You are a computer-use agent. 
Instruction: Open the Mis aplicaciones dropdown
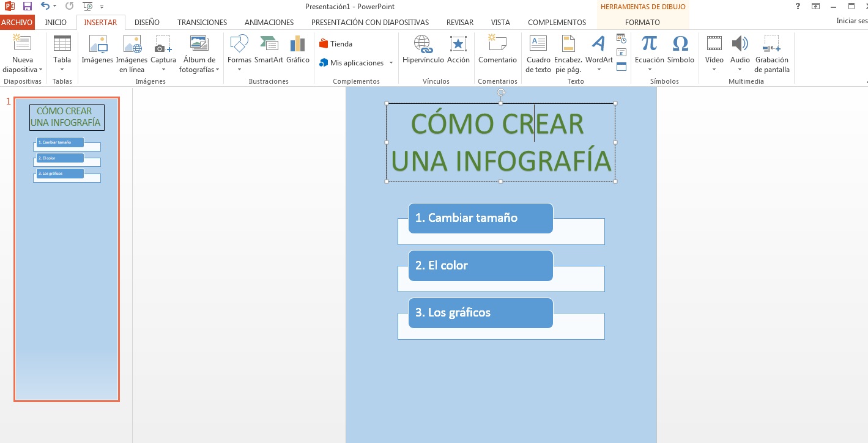coord(390,63)
